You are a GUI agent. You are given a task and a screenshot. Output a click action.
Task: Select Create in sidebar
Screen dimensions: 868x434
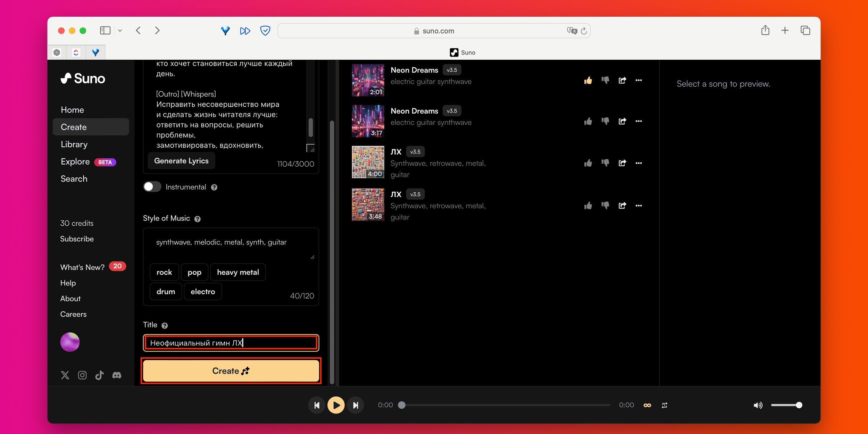click(x=91, y=127)
